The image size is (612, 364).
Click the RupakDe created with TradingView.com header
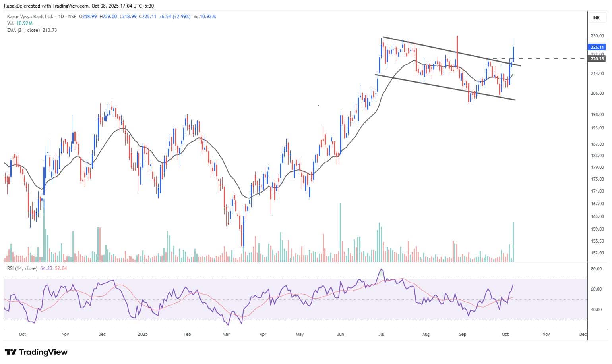pos(79,6)
